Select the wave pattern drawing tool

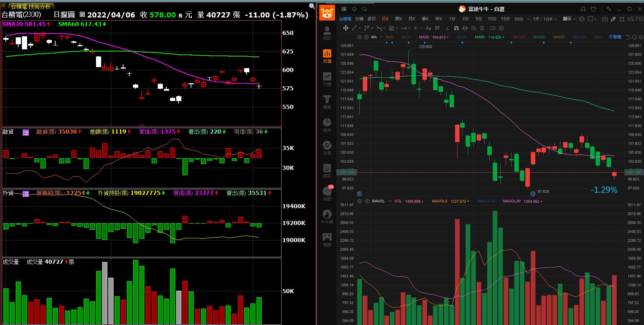click(379, 28)
